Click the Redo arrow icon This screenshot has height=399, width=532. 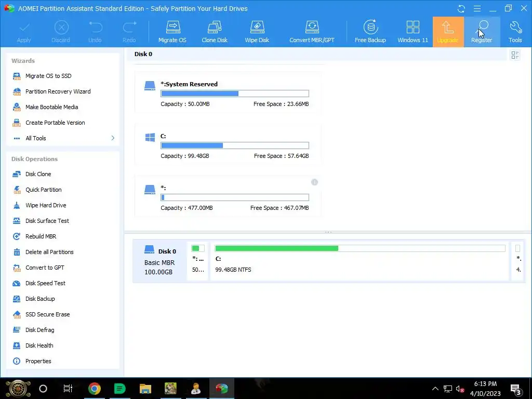point(129,28)
